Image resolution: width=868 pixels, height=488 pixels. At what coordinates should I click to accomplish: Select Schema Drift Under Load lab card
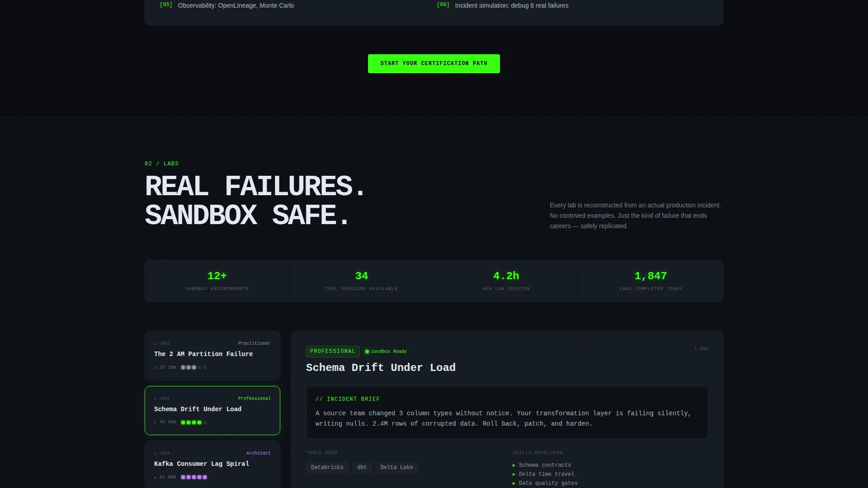(212, 410)
